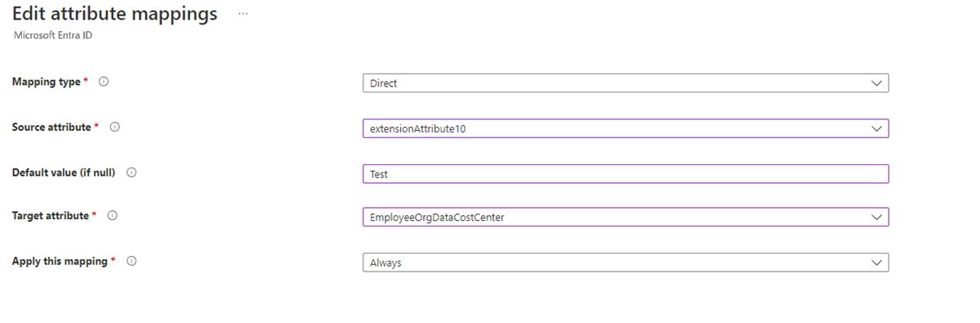The image size is (980, 323).
Task: Click the info icon next to Apply this mapping
Action: 131,262
